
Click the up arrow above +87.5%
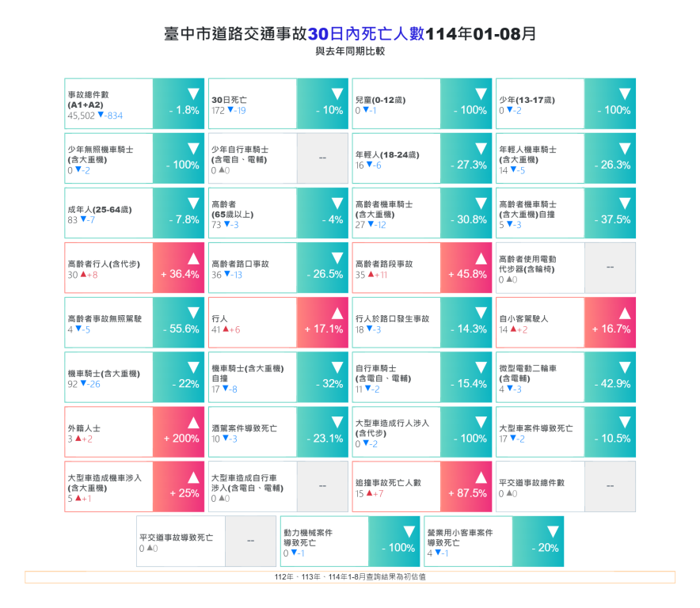[x=481, y=477]
